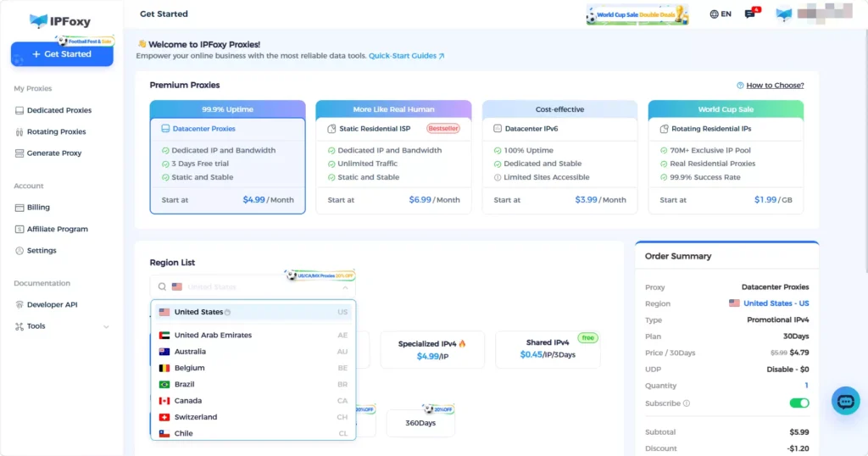This screenshot has width=868, height=456.
Task: Select the Datacenter Proxies card
Action: click(227, 157)
